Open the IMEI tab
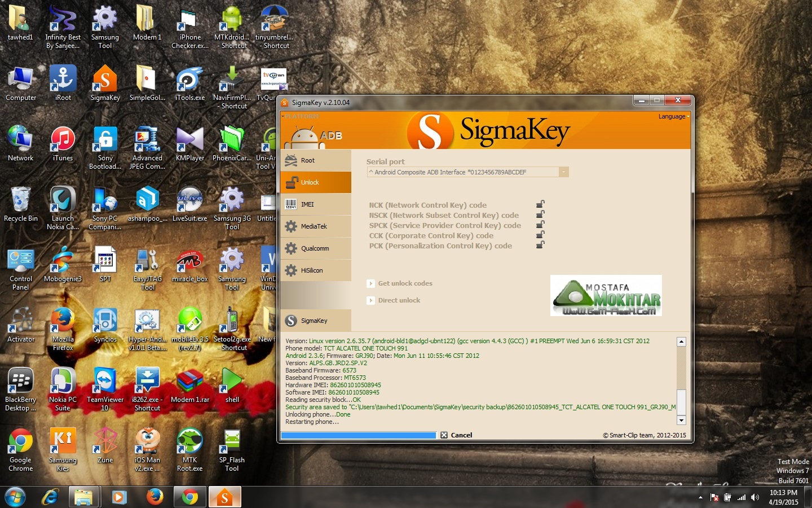This screenshot has width=812, height=508. [x=315, y=204]
